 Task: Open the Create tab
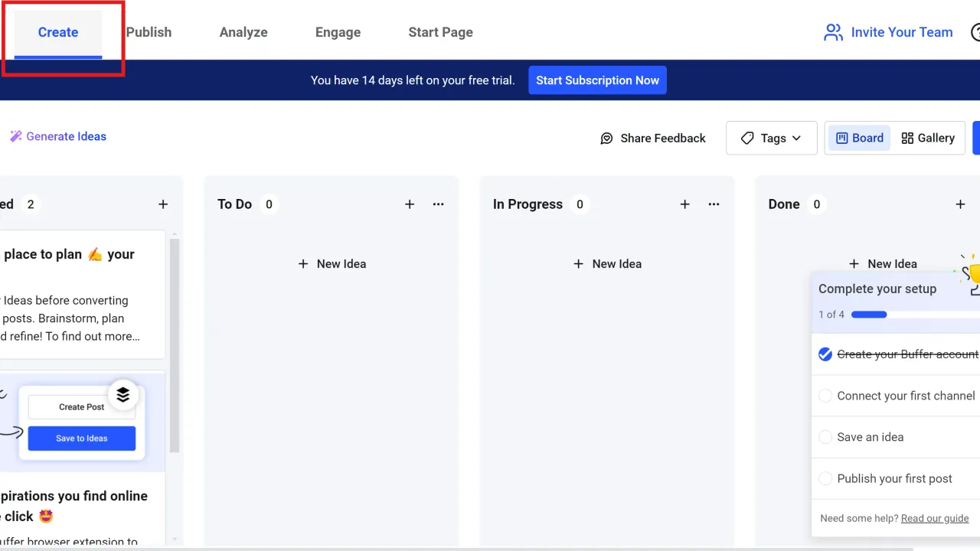pos(58,32)
